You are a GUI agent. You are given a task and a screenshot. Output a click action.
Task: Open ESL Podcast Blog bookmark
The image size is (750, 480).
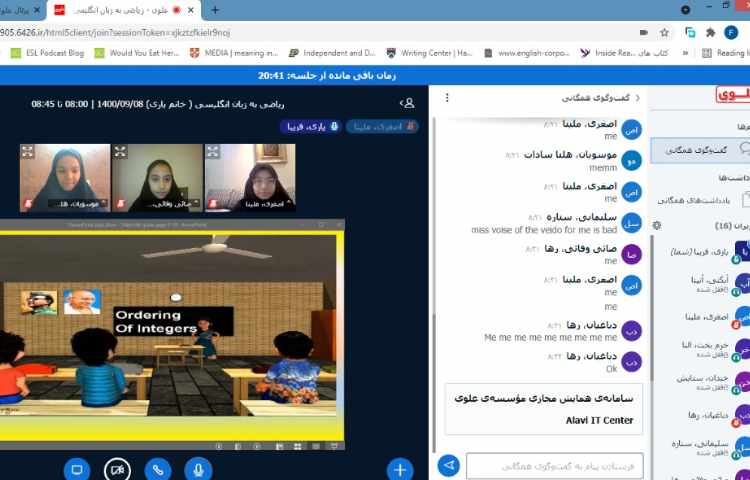pyautogui.click(x=48, y=53)
